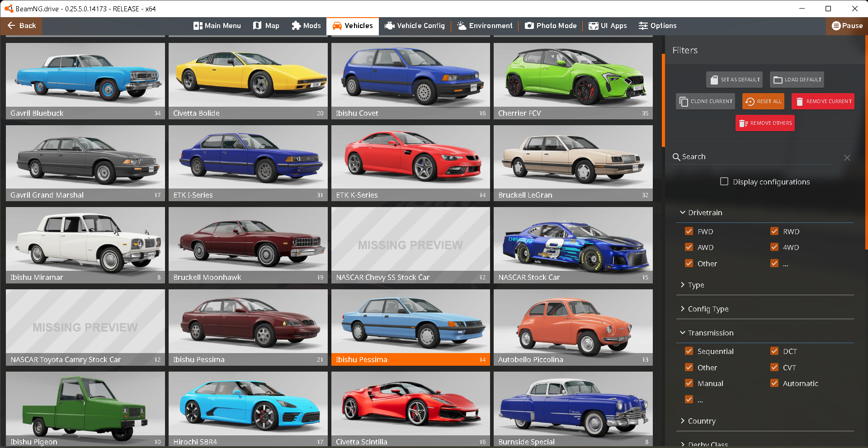Click the Photo Mode camera icon

[529, 26]
